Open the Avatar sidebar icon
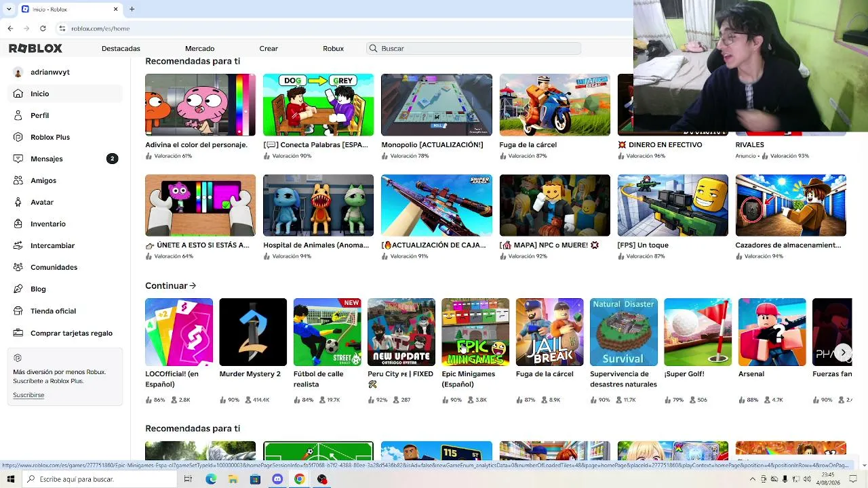Screen dimensions: 868x488 tap(18, 202)
